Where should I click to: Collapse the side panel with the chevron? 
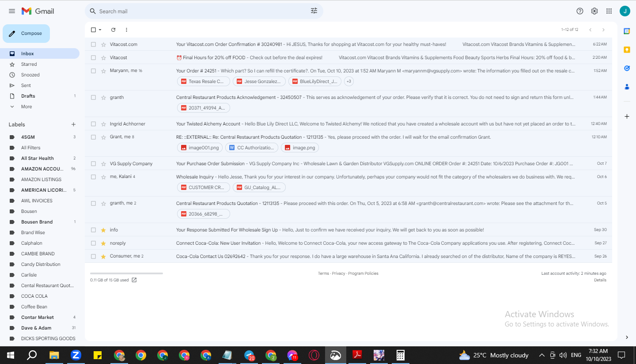pos(627,337)
